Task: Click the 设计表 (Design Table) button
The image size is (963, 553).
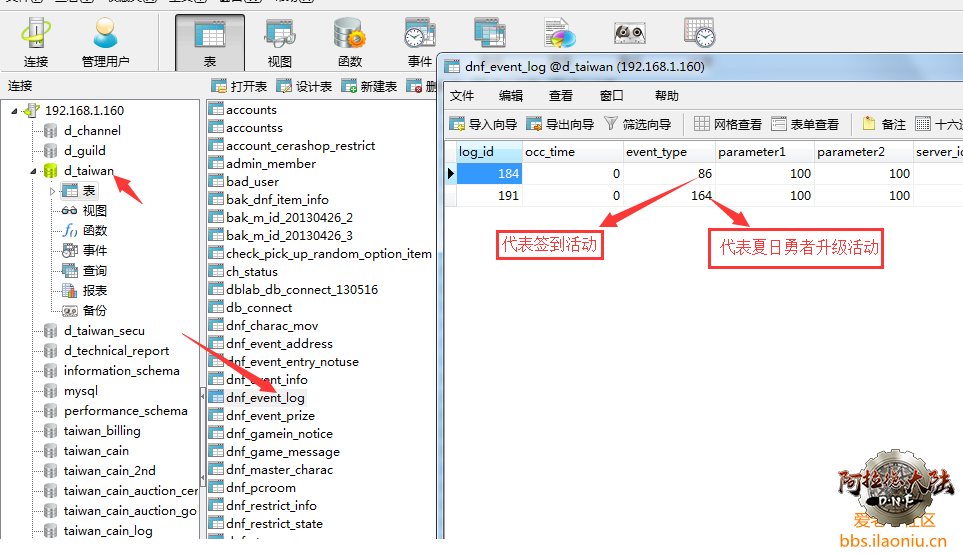Action: (305, 87)
